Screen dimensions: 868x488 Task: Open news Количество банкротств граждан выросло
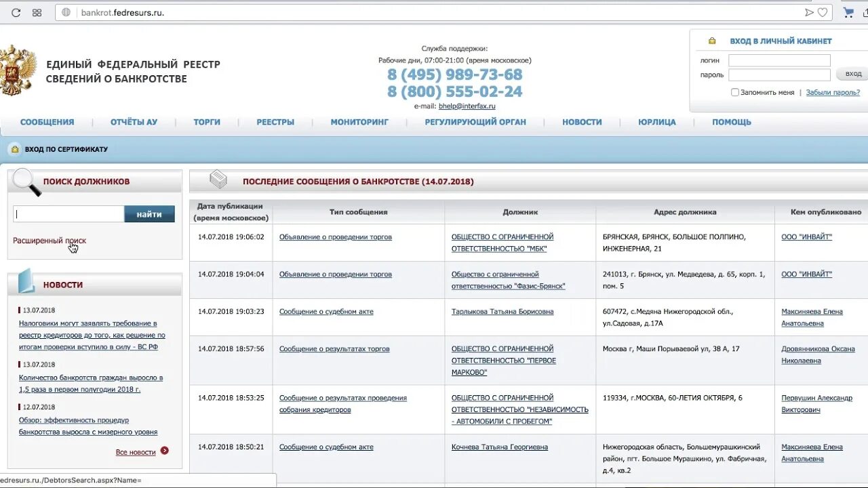[x=91, y=384]
